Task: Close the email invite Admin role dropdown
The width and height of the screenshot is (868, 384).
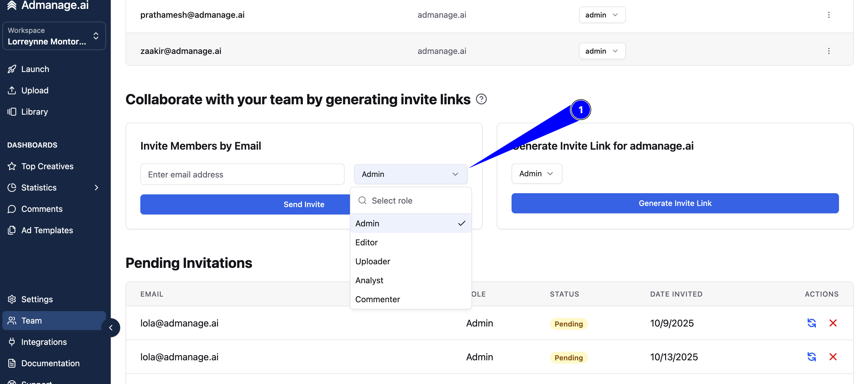Action: [410, 174]
